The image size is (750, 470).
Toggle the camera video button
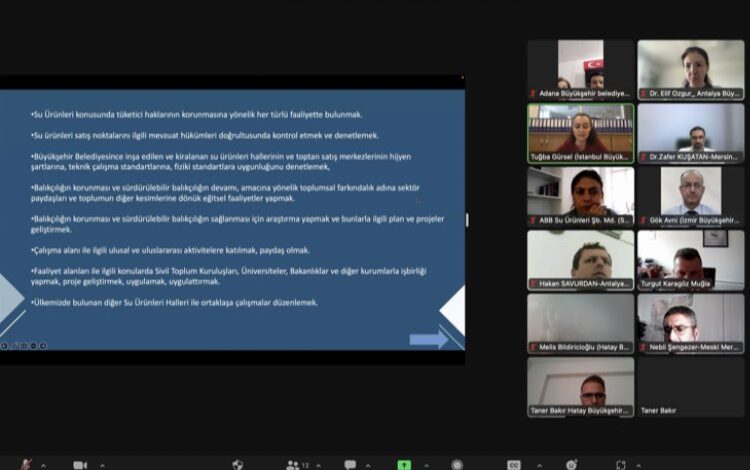[x=80, y=464]
